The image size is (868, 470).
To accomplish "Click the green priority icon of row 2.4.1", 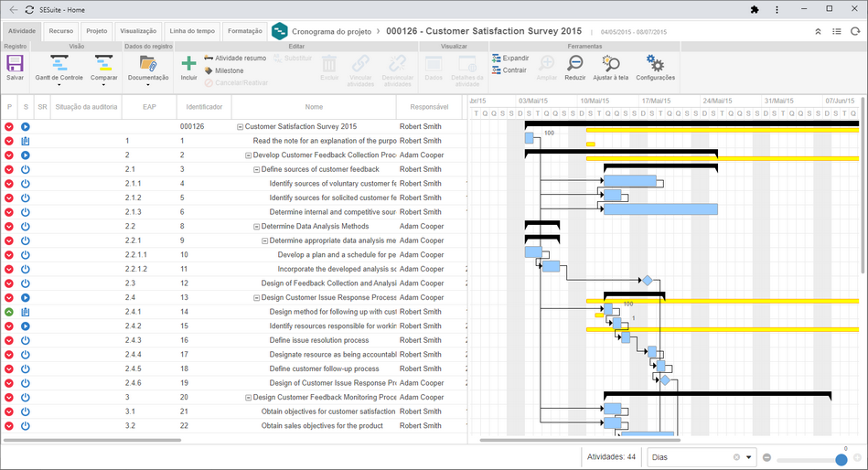I will [x=9, y=312].
